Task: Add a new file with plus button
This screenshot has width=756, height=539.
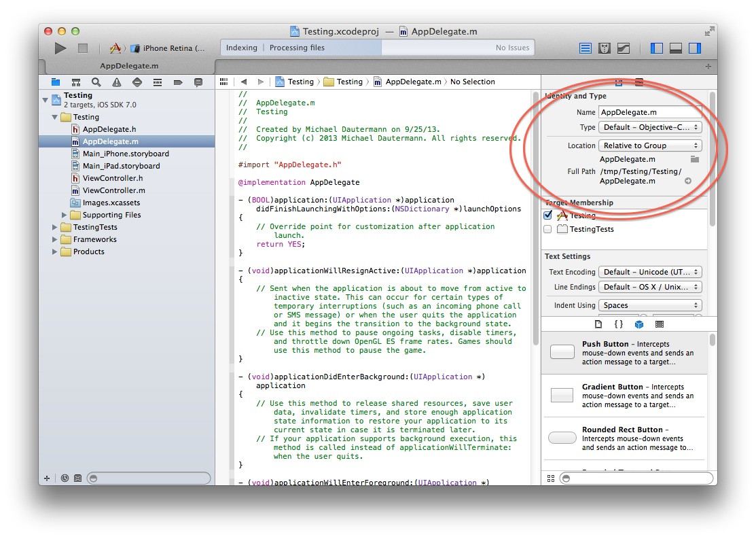Action: 47,479
